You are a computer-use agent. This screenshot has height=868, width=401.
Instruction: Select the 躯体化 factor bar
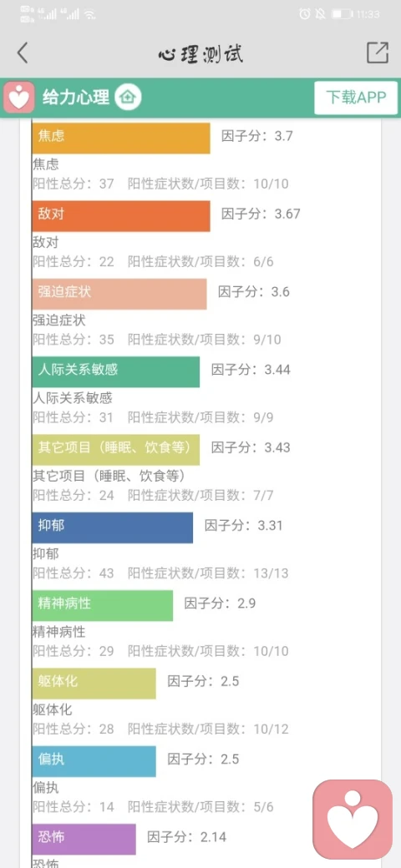94,683
